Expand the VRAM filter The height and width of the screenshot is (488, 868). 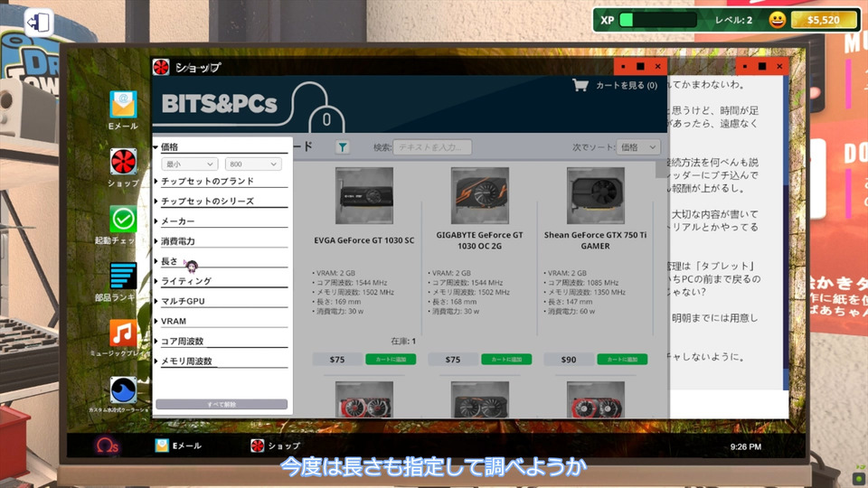[x=222, y=321]
